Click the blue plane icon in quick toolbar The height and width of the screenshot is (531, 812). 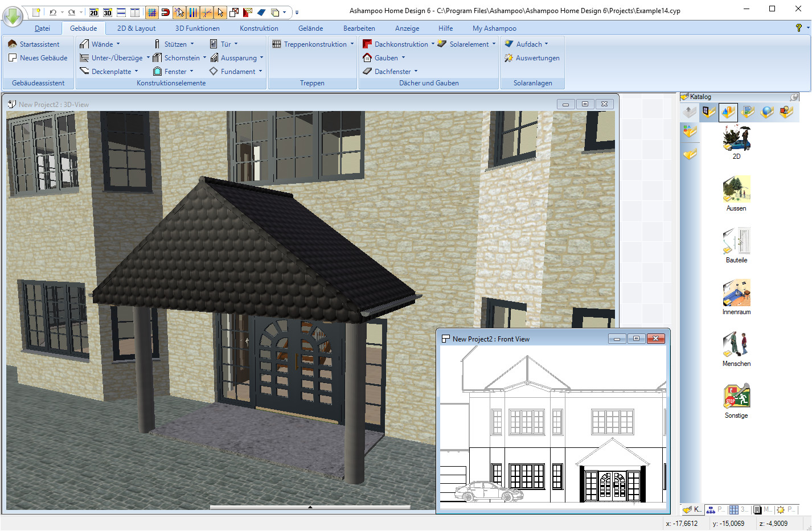click(261, 12)
